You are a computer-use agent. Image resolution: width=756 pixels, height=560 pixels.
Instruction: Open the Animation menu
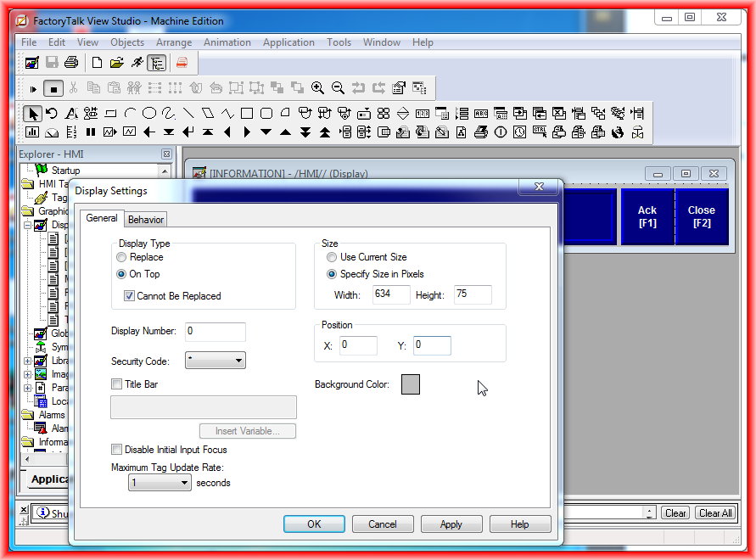tap(227, 42)
